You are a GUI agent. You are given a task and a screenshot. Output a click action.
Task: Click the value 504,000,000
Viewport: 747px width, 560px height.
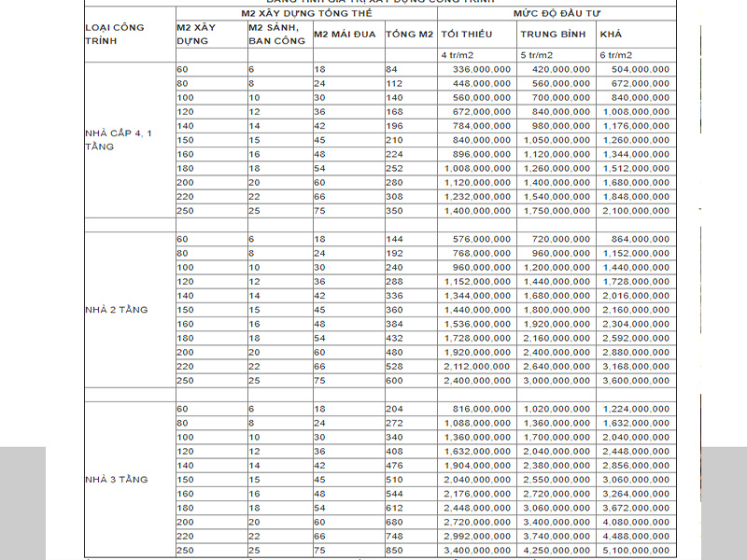[x=641, y=69]
